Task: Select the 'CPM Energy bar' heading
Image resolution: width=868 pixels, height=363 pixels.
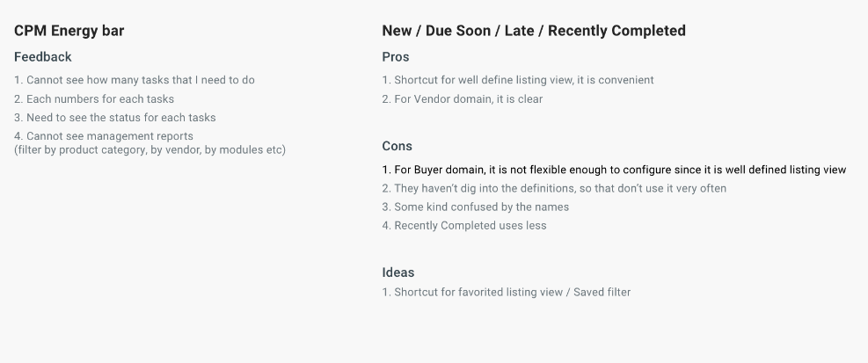Action: pos(69,31)
